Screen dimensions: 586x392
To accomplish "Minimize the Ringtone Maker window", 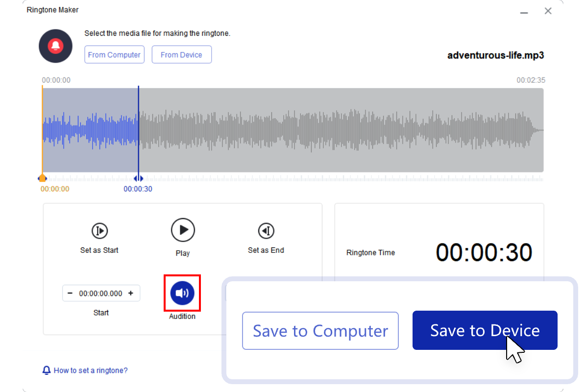I will [524, 11].
